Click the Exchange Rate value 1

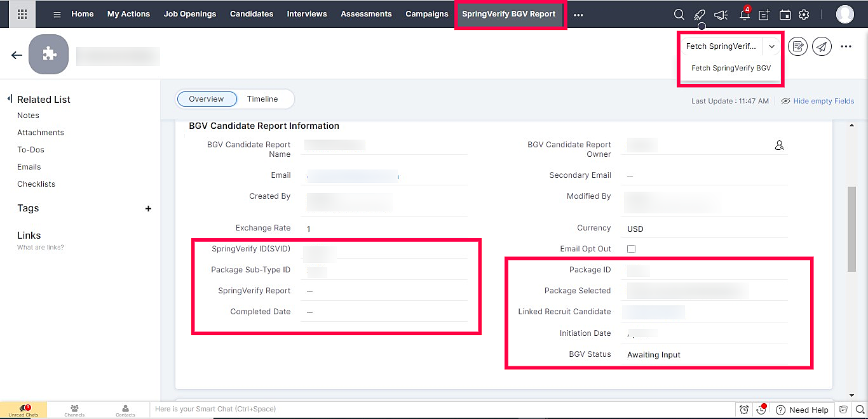click(x=309, y=229)
